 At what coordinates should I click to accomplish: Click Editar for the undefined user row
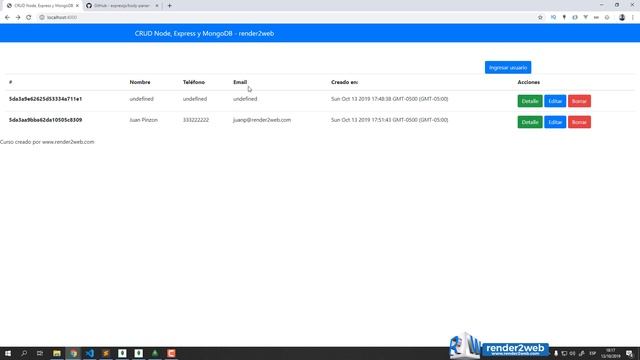point(555,101)
